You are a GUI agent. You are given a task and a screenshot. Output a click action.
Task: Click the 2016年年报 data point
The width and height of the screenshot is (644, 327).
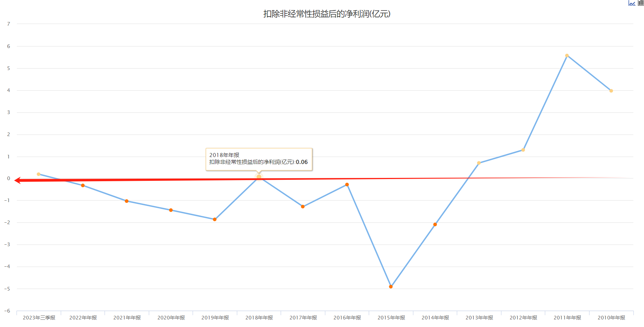click(347, 185)
